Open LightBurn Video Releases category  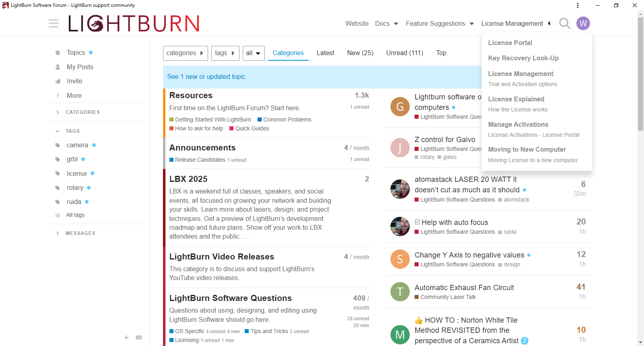222,257
